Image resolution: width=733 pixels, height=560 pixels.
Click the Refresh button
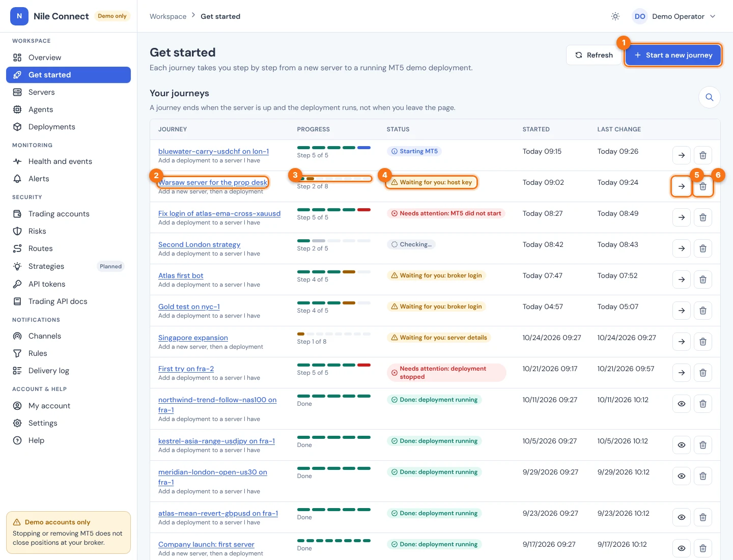click(594, 55)
